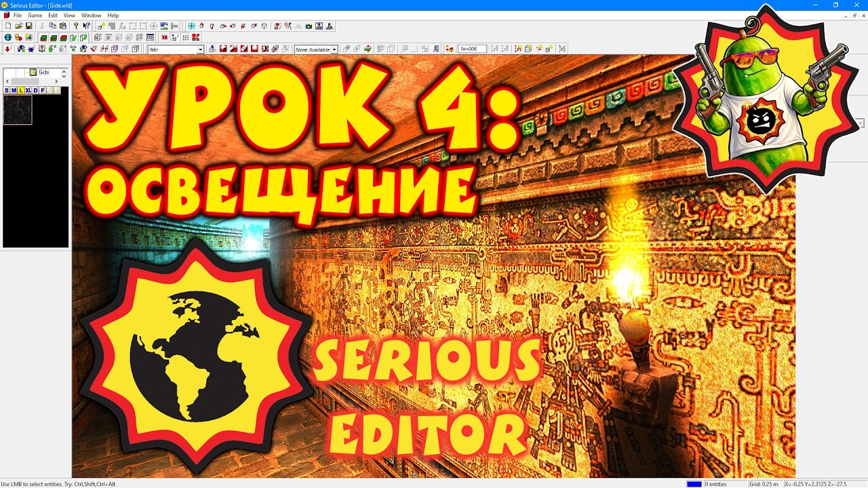868x488 pixels.
Task: Copy selection using toolbar icon
Action: point(52,26)
